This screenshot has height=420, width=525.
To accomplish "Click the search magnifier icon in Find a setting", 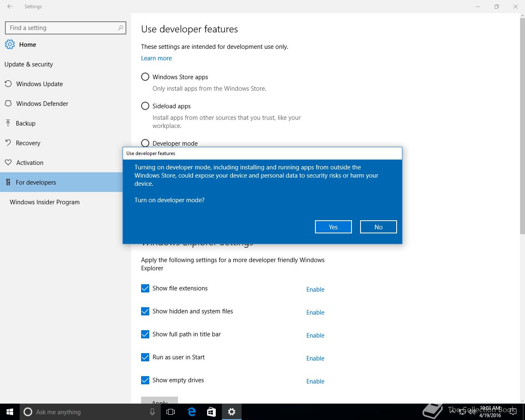I will point(120,28).
